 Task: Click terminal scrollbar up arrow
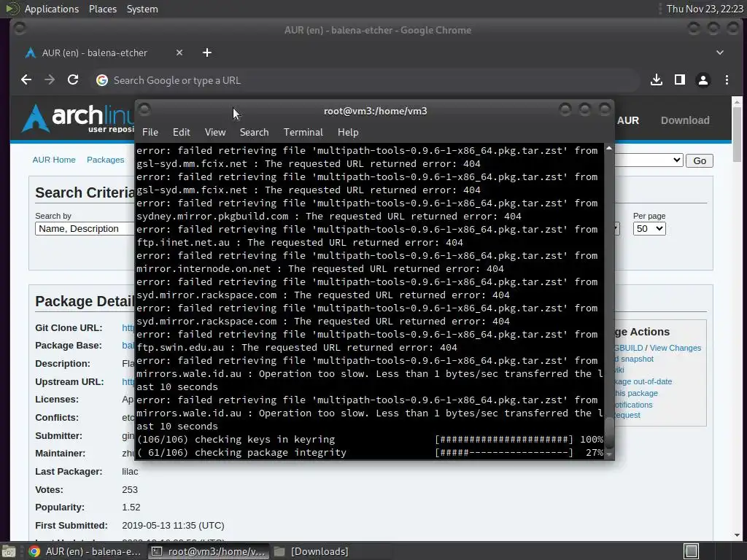tap(609, 148)
